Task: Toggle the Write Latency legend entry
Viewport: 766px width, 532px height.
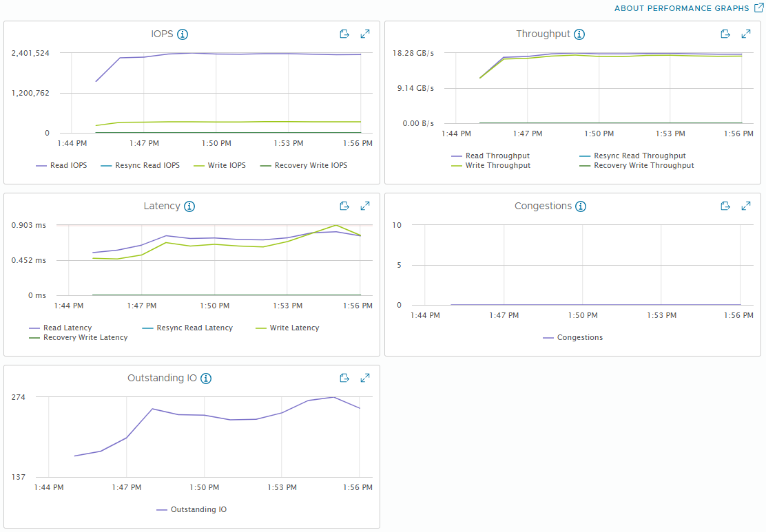Action: [x=287, y=328]
